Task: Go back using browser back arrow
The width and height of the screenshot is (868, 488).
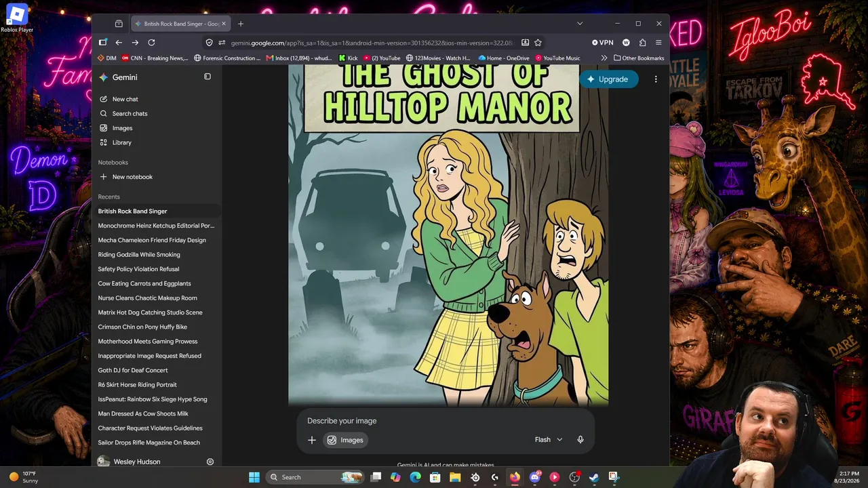Action: click(119, 43)
